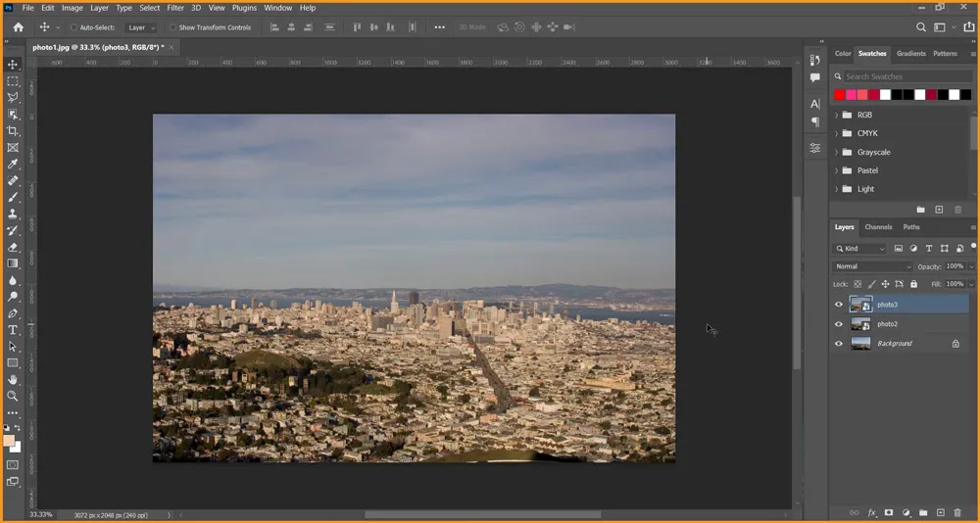980x523 pixels.
Task: Select the Horizontal Type tool
Action: pos(13,330)
